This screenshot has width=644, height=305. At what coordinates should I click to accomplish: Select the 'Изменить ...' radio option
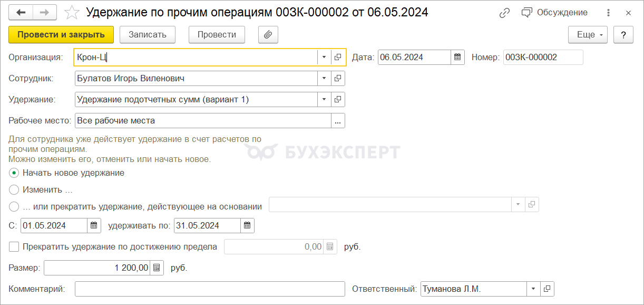coord(14,189)
